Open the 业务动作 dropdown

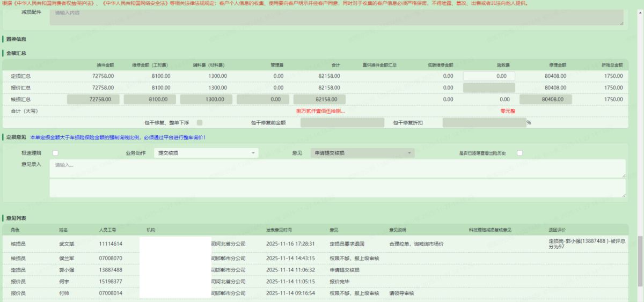pos(206,153)
